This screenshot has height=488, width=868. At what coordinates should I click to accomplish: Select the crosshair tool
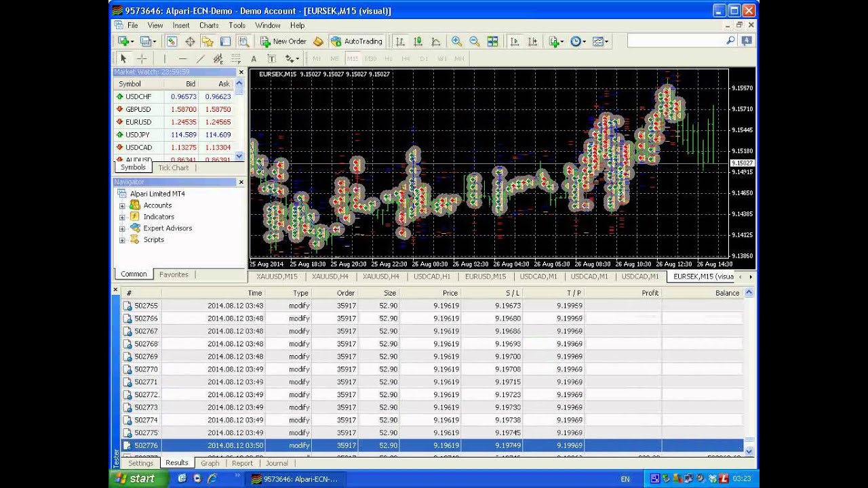click(142, 59)
